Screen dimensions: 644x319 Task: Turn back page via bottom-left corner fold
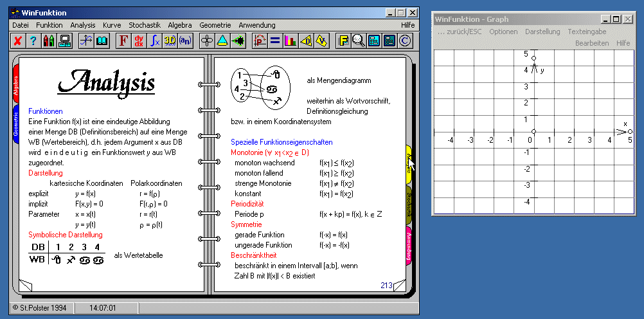click(26, 286)
